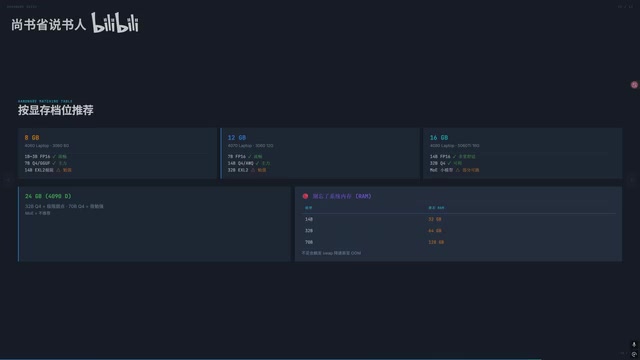640x360 pixels.
Task: Click the 1B-3B FP16 line
Action: pyautogui.click(x=45, y=156)
